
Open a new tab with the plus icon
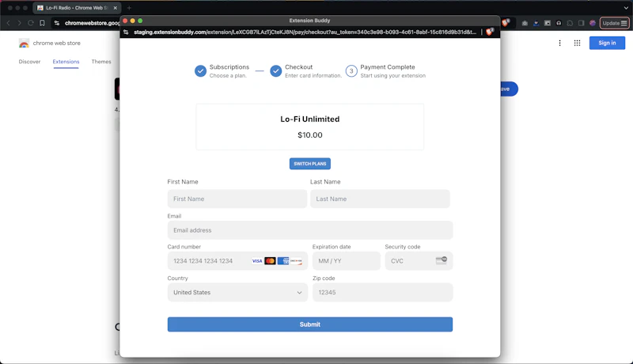(129, 8)
